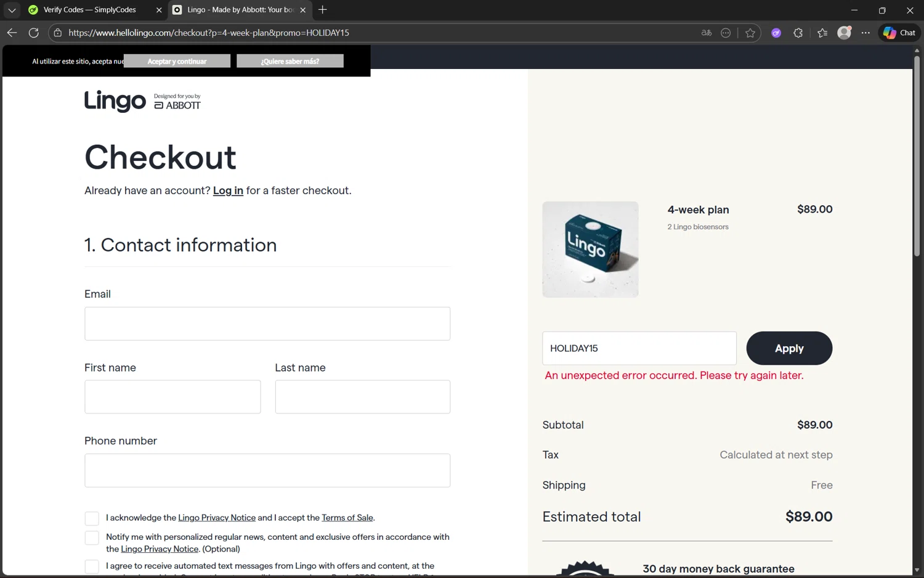924x578 pixels.
Task: Click the Lingo product box thumbnail
Action: pyautogui.click(x=590, y=250)
